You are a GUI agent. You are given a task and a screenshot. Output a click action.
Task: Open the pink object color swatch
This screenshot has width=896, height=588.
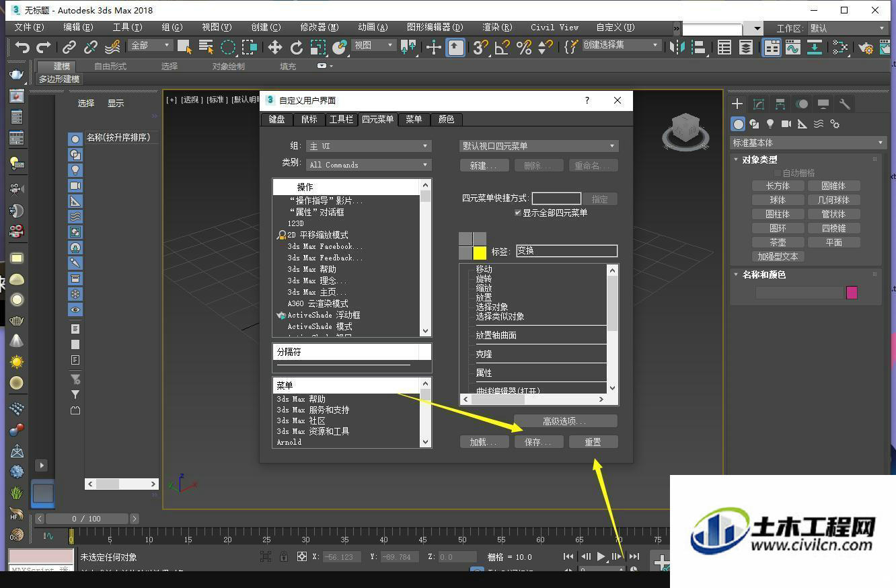point(852,293)
